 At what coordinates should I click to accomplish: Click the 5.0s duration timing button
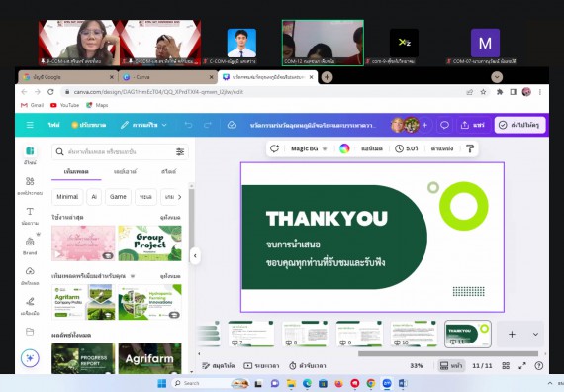click(x=407, y=148)
